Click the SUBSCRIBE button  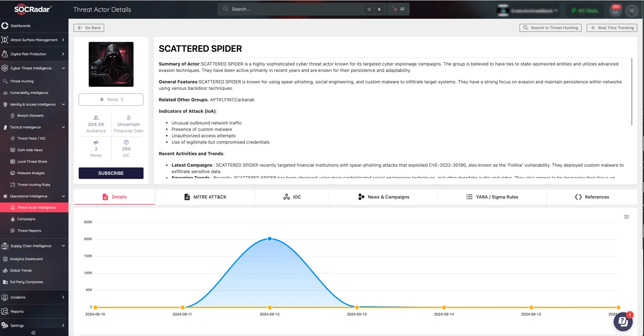click(111, 173)
